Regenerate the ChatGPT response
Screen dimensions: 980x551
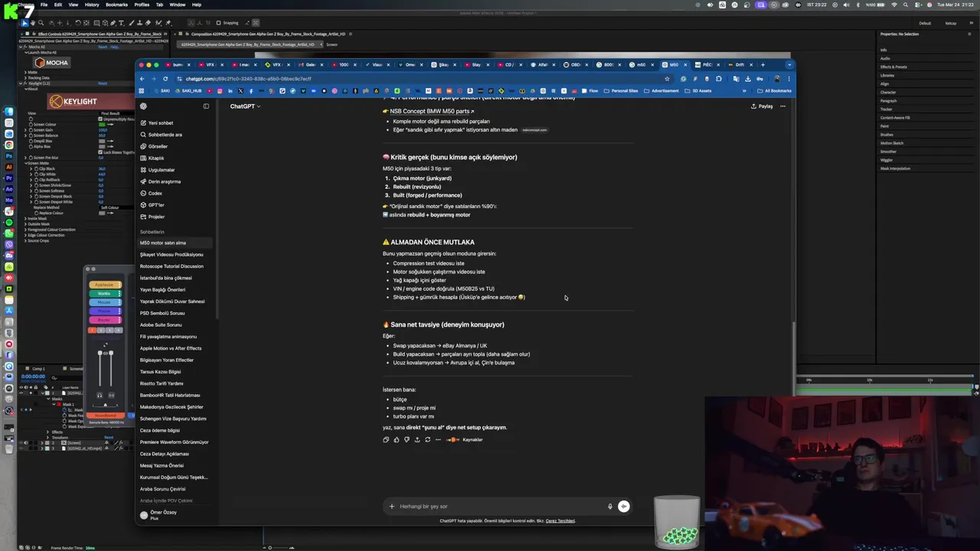[x=427, y=439]
